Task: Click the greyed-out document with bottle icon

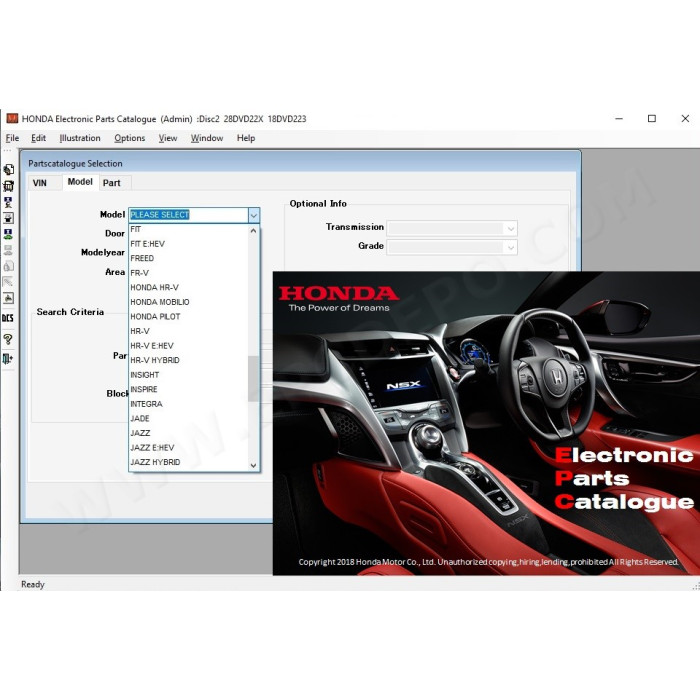Action: [x=8, y=266]
